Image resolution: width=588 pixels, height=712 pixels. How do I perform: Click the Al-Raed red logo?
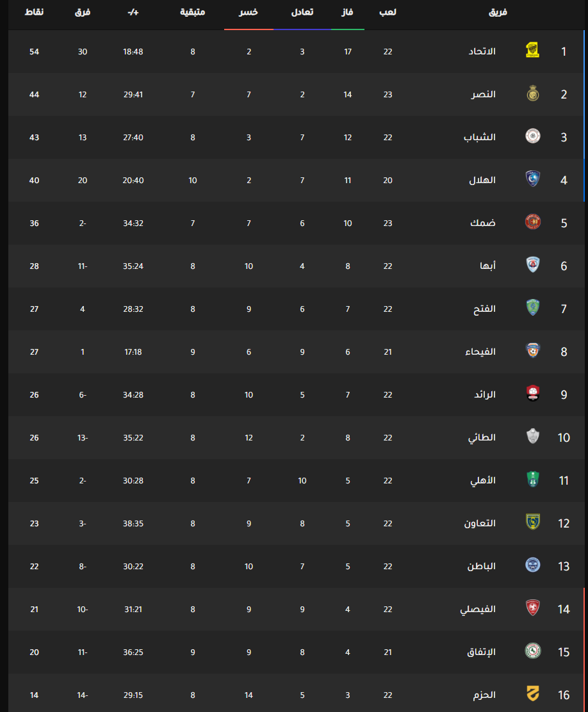point(532,393)
